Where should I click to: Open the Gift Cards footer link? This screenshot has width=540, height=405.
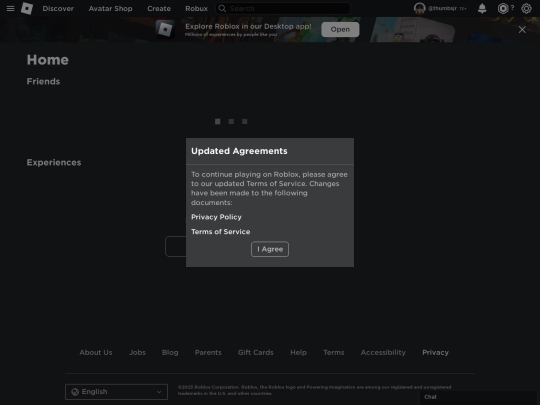(256, 352)
